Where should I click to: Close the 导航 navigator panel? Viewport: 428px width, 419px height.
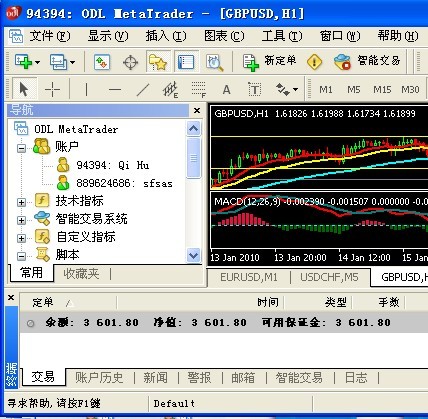click(197, 110)
